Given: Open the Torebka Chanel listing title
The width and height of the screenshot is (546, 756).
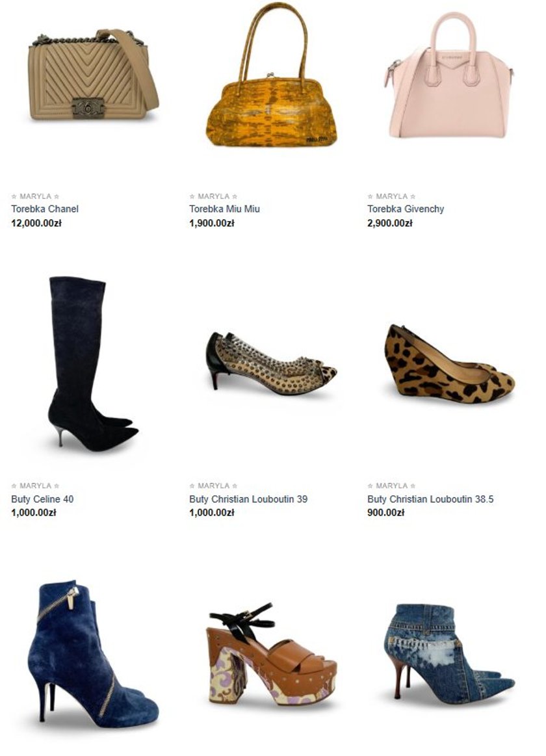Looking at the screenshot, I should (x=44, y=209).
